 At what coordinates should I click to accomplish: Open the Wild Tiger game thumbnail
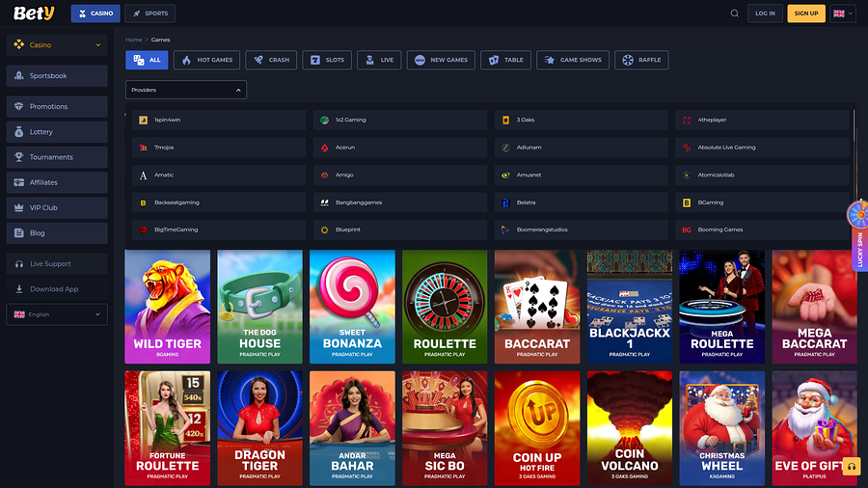click(168, 307)
